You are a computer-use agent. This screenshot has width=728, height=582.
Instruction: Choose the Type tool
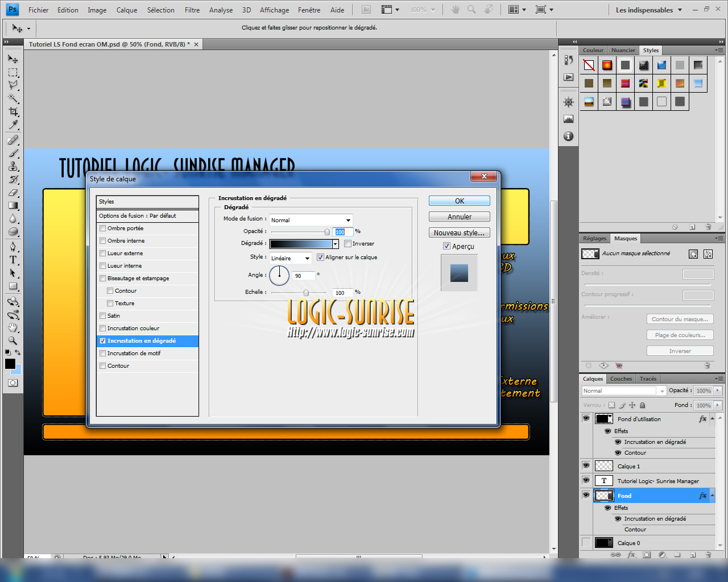click(13, 260)
